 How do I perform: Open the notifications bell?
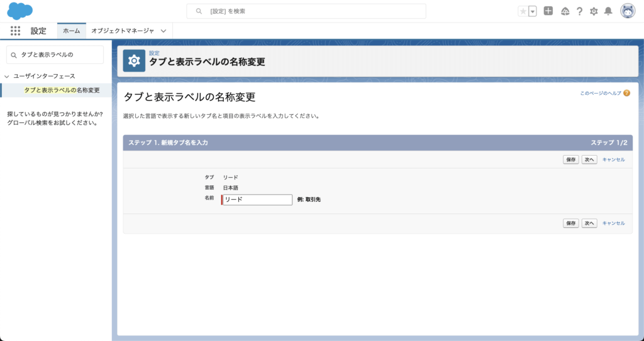point(608,11)
